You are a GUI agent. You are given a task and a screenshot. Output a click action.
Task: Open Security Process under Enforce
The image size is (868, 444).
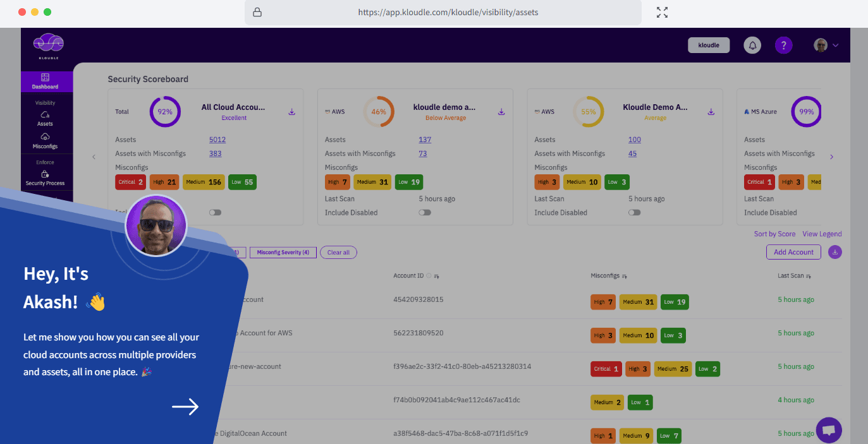point(46,179)
